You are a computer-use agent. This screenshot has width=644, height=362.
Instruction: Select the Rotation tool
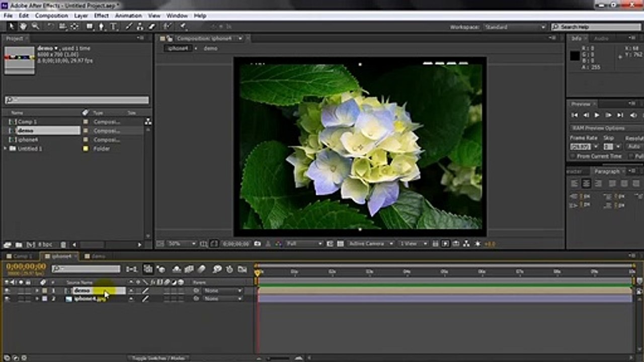point(50,27)
